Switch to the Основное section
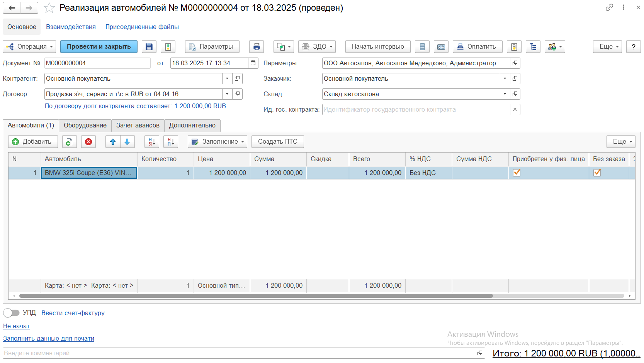This screenshot has height=363, width=644. (22, 27)
